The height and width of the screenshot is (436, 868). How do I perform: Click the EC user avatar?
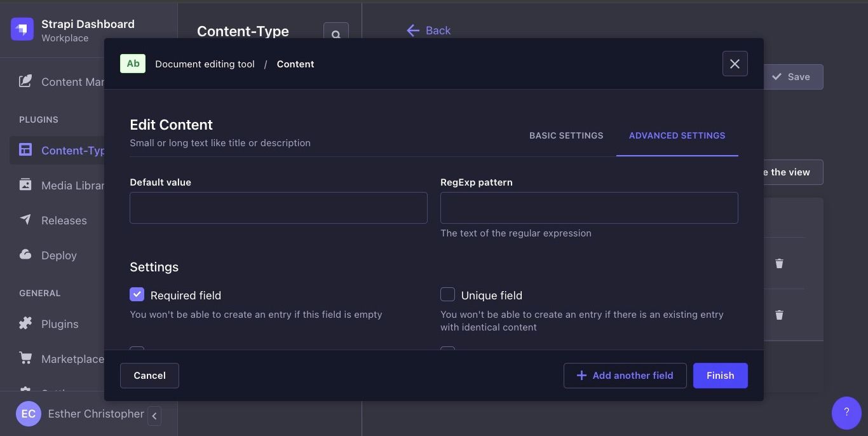coord(29,414)
